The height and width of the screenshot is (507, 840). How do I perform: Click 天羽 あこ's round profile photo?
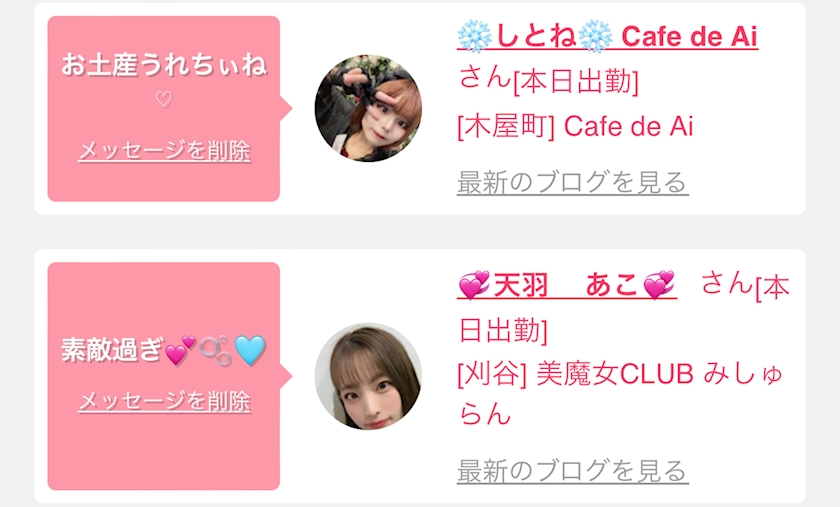point(368,376)
